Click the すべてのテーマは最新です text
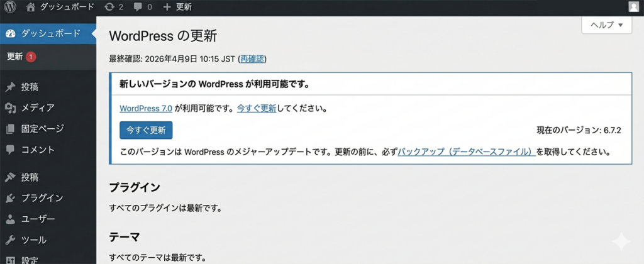Screen dimensions: 644x264 pos(157,258)
